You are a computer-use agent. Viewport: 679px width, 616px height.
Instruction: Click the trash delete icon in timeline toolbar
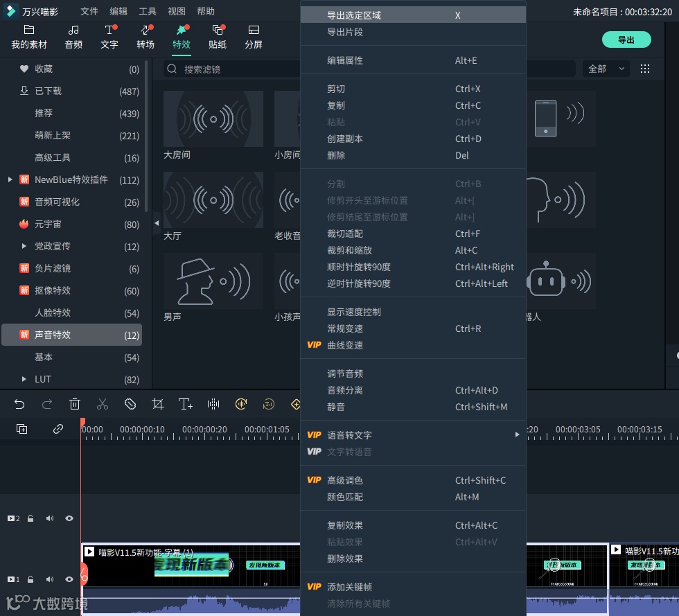(75, 404)
